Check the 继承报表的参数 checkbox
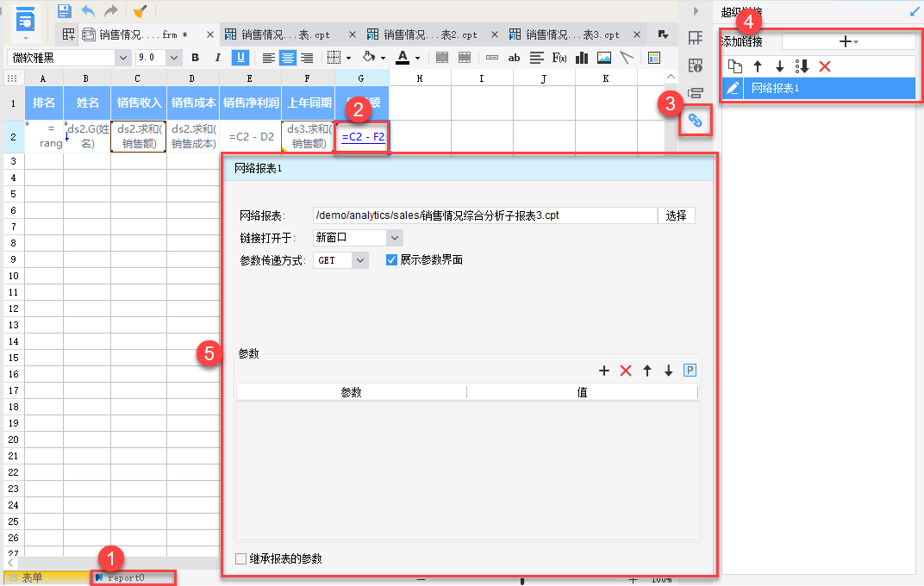 click(240, 558)
